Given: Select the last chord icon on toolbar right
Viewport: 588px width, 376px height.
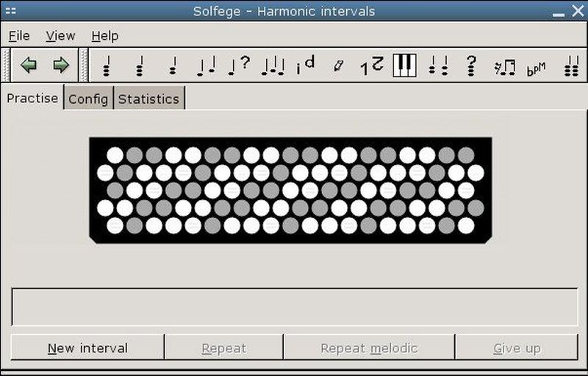Looking at the screenshot, I should [570, 66].
